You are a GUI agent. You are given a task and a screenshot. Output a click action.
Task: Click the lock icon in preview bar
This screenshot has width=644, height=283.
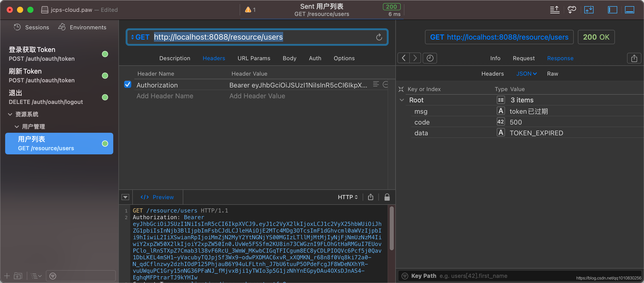(387, 197)
